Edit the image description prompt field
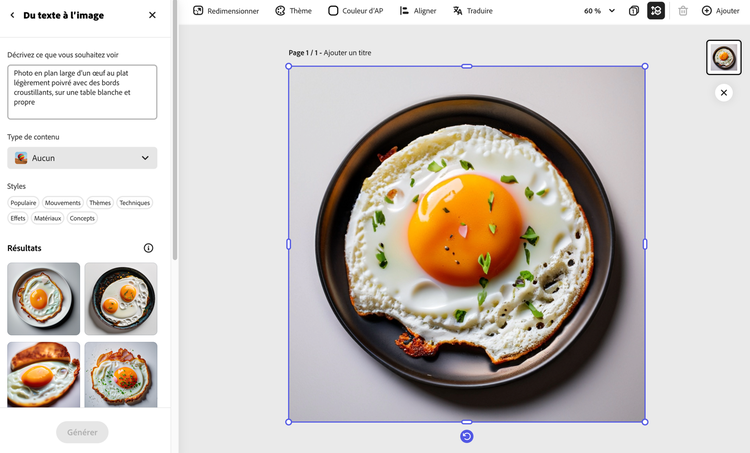750x453 pixels. (82, 92)
